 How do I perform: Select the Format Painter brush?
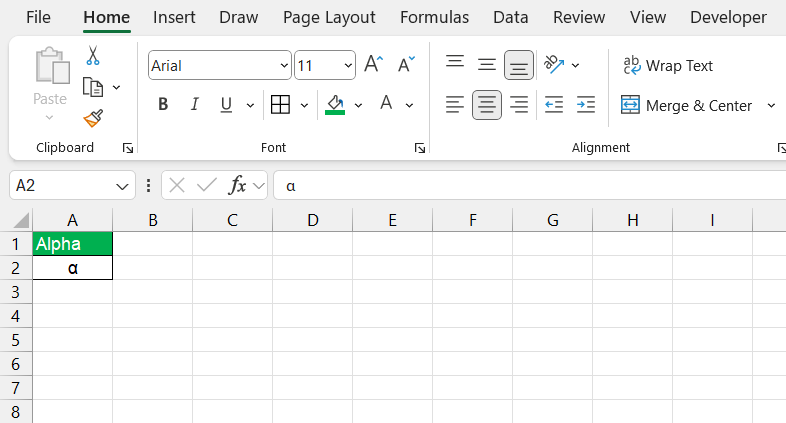pos(93,119)
